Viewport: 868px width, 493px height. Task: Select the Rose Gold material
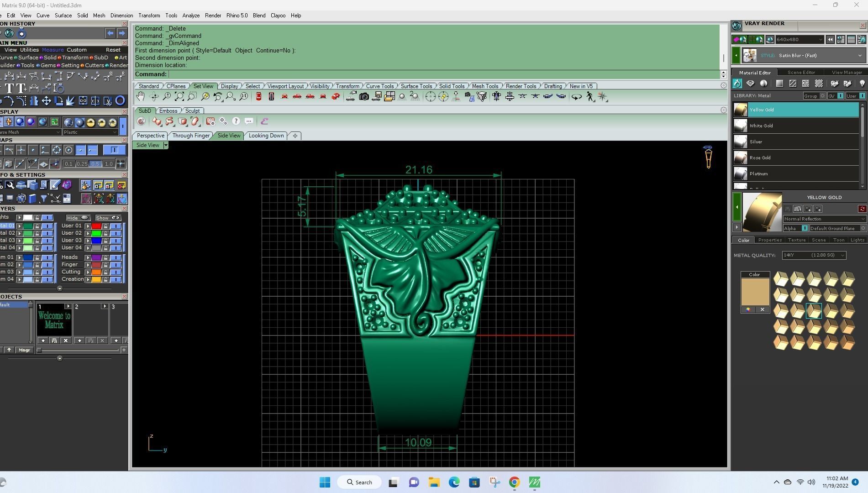click(x=796, y=158)
